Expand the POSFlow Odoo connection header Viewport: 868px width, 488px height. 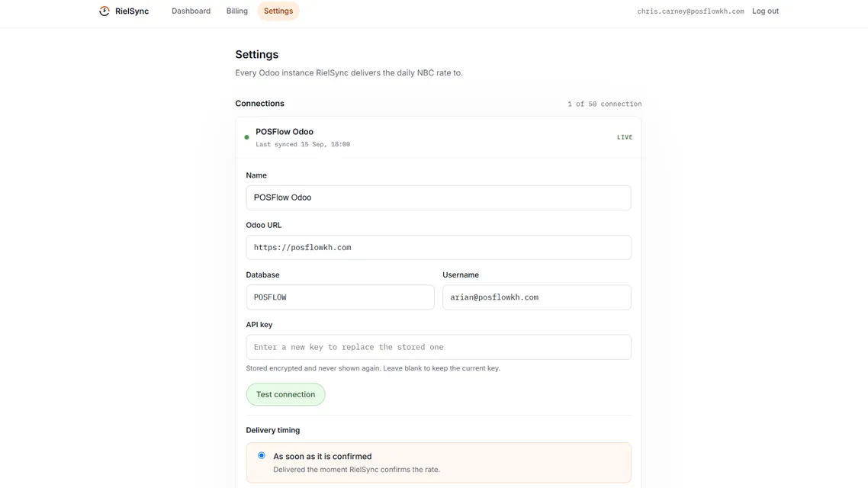[x=439, y=137]
